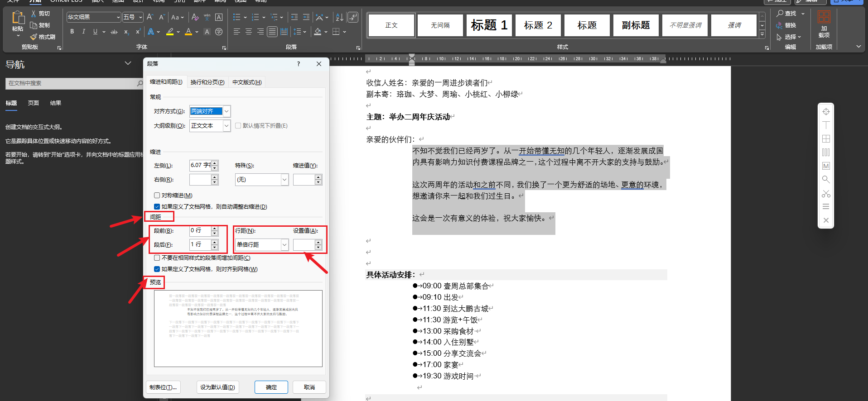Switch to 换行和分页 tab
Screen dimensions: 868x401
tap(207, 82)
